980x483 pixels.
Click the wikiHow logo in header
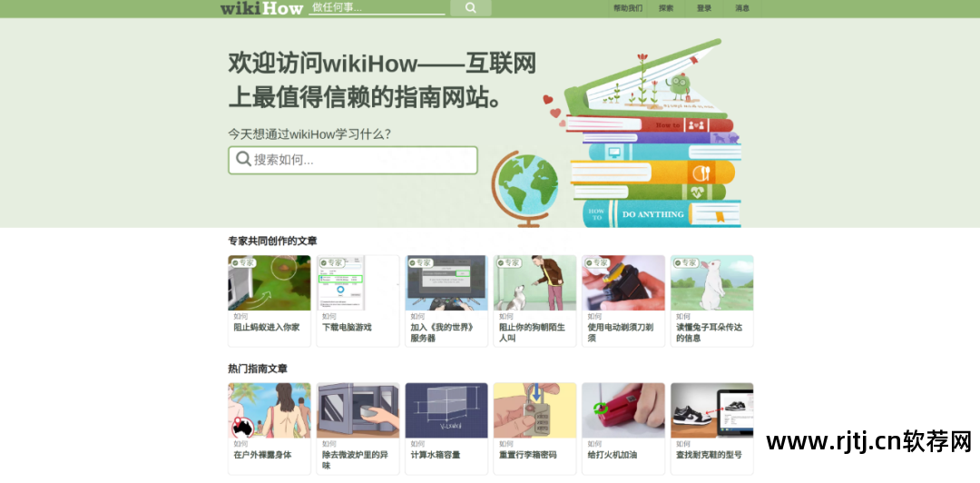click(261, 8)
